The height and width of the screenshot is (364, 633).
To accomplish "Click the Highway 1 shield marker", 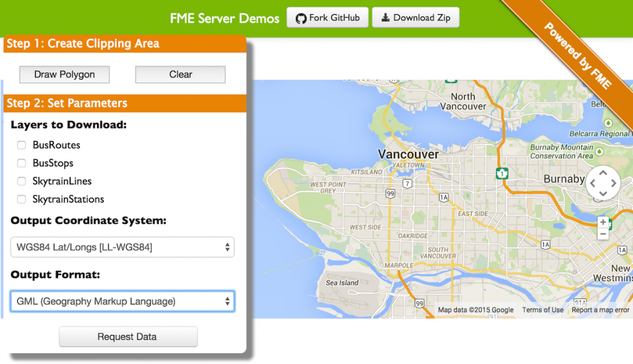I will [502, 174].
